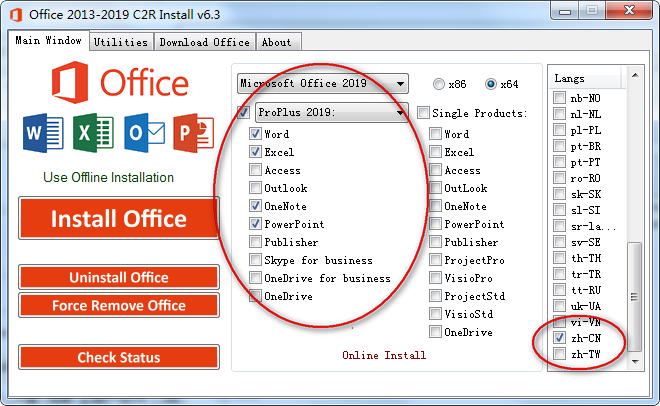660x406 pixels.
Task: Click the Check Status button
Action: tap(119, 357)
